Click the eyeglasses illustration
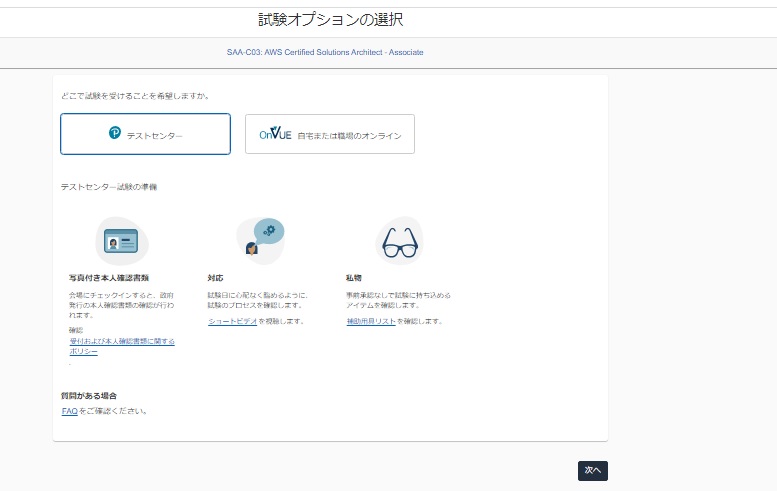Screen dimensions: 777x491 [399, 241]
